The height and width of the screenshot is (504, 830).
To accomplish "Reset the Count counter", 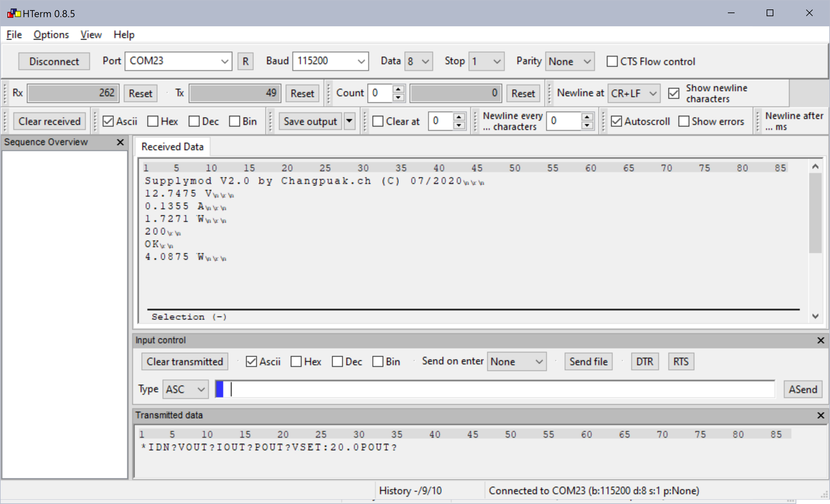I will 523,93.
